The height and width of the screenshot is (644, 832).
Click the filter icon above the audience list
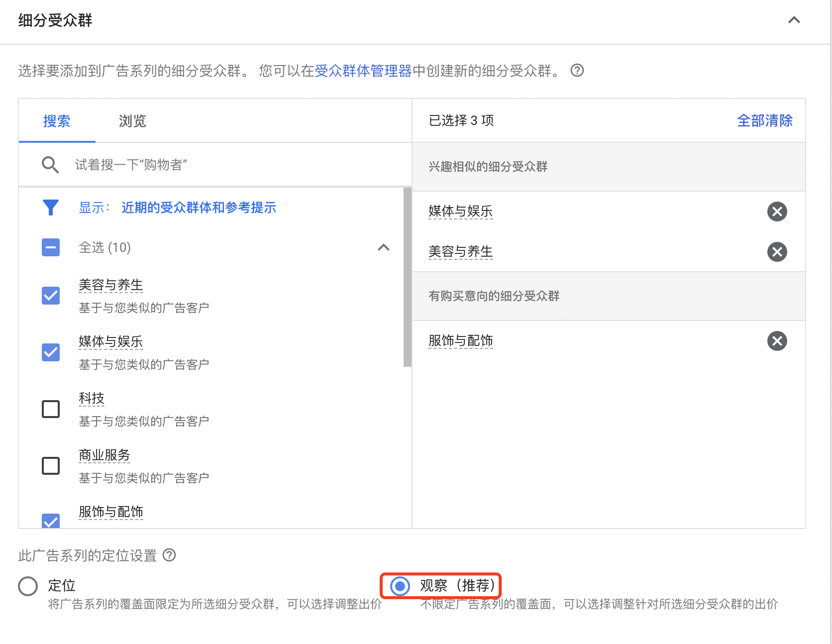pos(50,208)
